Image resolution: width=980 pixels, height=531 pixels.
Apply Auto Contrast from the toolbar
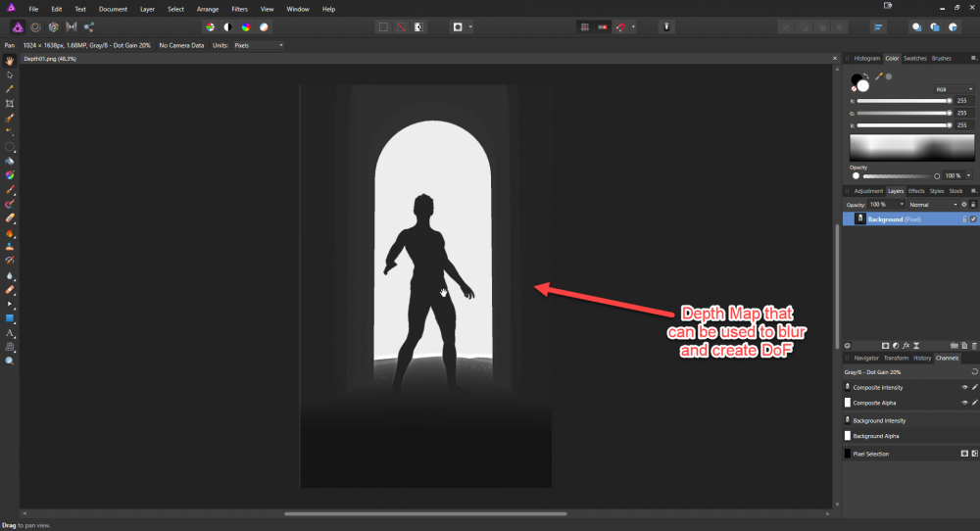(227, 26)
